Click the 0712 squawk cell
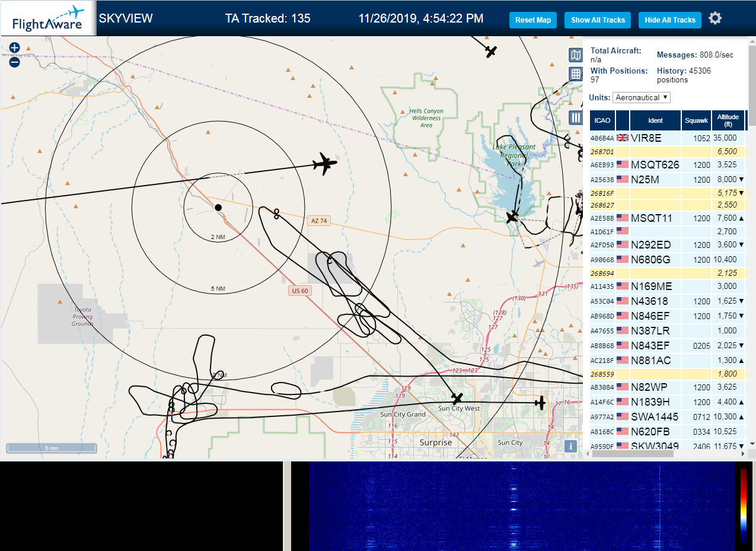Screen dimensions: 756x551 click(x=696, y=416)
